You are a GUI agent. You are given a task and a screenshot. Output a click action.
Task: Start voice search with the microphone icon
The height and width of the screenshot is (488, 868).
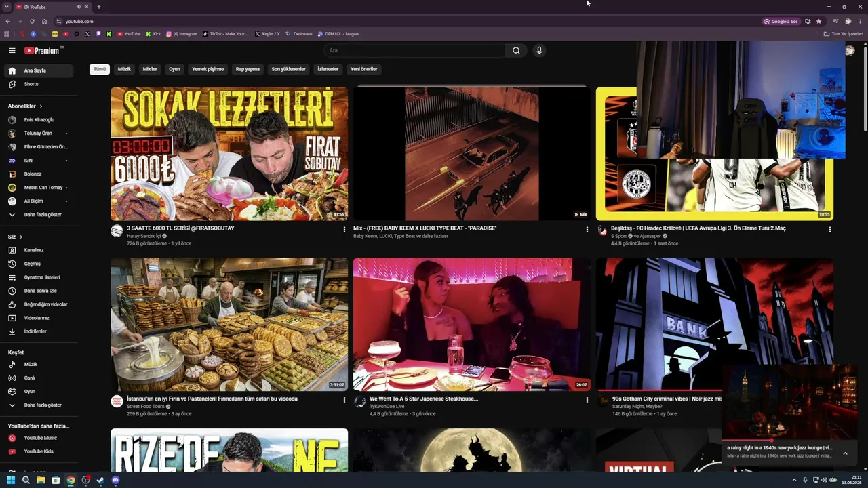(x=539, y=50)
